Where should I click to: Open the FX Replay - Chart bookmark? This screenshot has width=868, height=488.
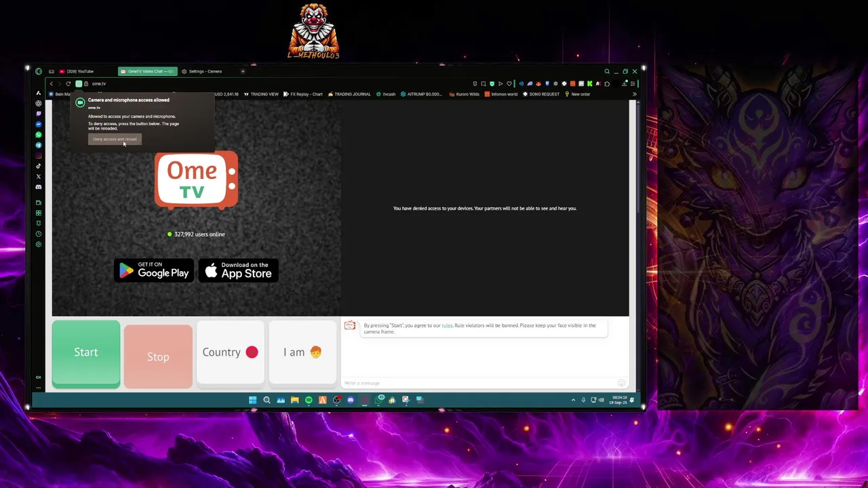[302, 94]
